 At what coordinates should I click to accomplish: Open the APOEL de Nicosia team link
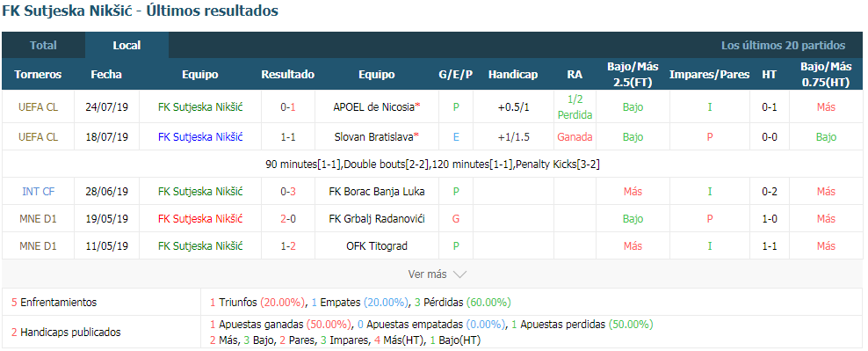point(376,107)
